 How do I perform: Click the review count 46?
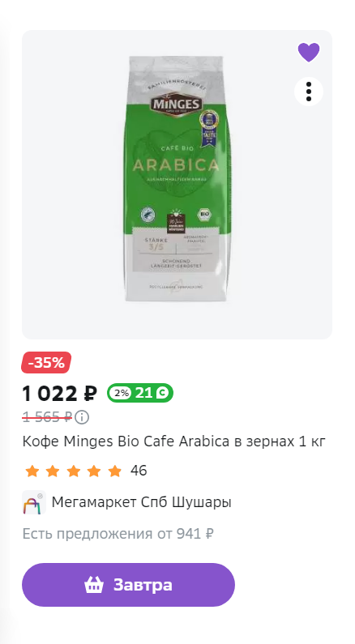click(139, 471)
